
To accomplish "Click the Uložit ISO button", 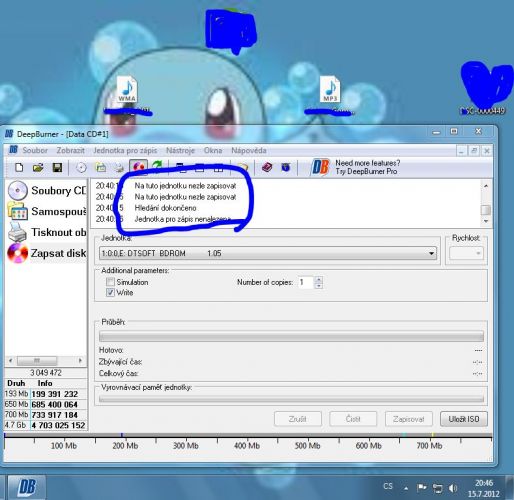I will tap(464, 419).
